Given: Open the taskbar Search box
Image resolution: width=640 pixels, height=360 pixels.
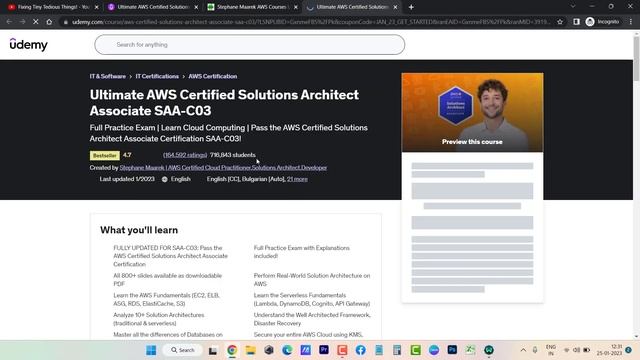Looking at the screenshot, I should click(x=183, y=350).
